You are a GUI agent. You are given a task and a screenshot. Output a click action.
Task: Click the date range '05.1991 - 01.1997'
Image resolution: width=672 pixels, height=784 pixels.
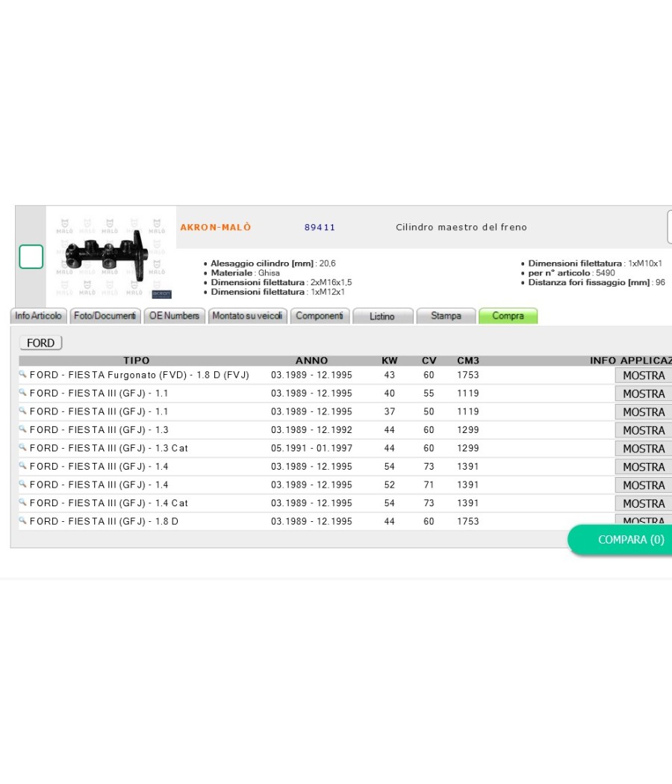311,448
